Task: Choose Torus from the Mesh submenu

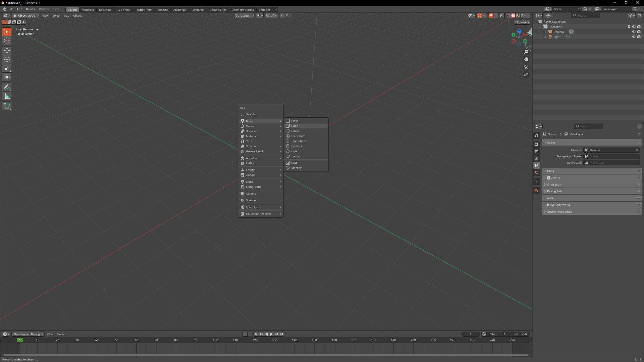Action: tap(306, 156)
